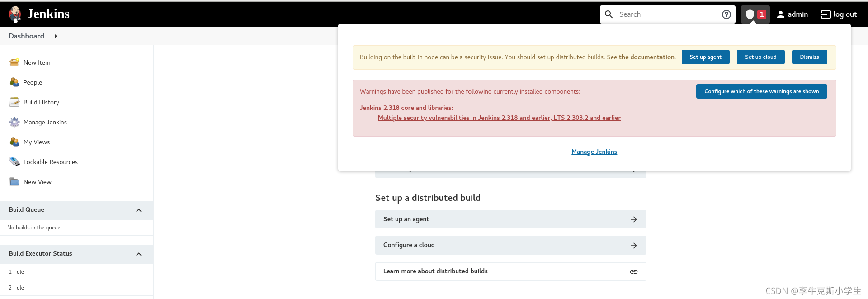Click the New View folder icon
The image size is (868, 299).
pyautogui.click(x=14, y=182)
